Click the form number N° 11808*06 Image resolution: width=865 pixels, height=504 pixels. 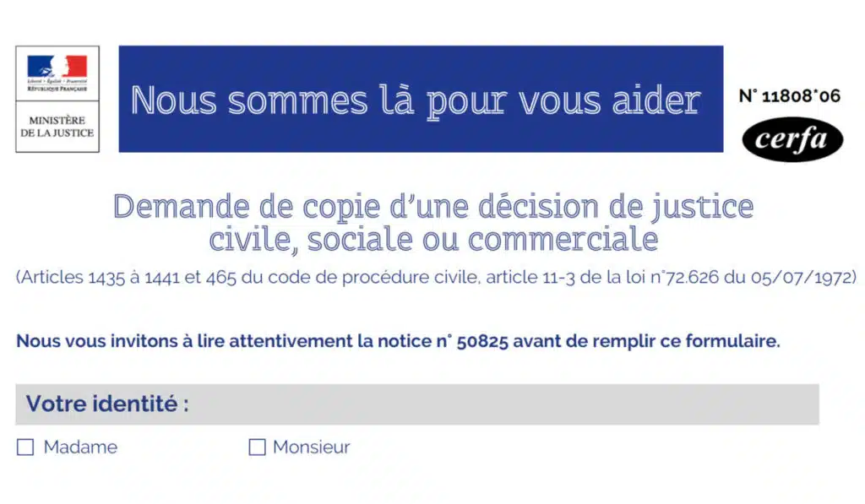pyautogui.click(x=790, y=95)
